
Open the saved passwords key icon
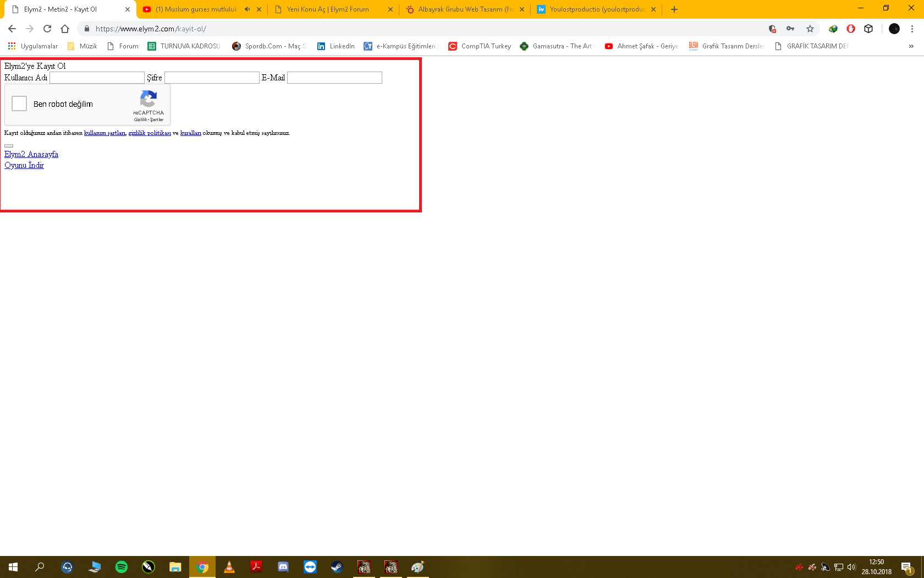(x=790, y=29)
